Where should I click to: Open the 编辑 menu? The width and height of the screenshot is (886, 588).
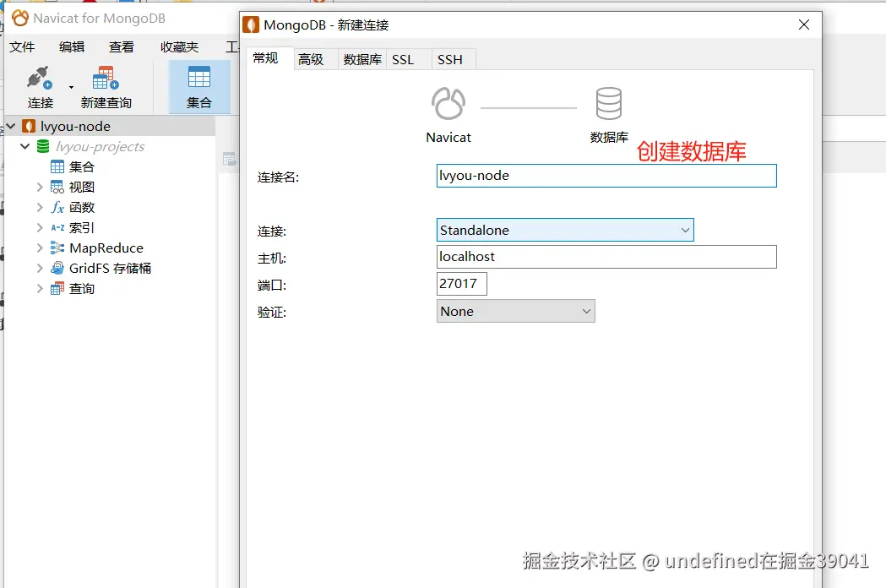click(x=72, y=47)
